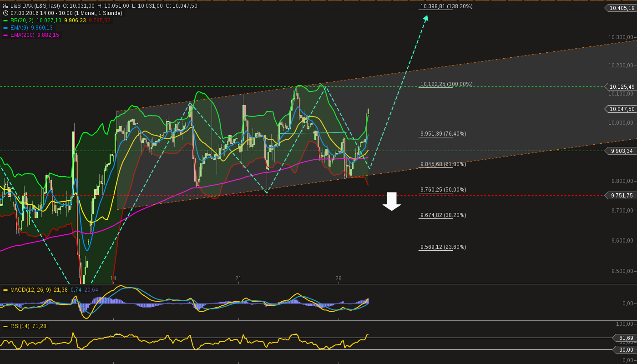Click the upper Bollinger value 10.027,13
The width and height of the screenshot is (637, 364).
tap(49, 20)
